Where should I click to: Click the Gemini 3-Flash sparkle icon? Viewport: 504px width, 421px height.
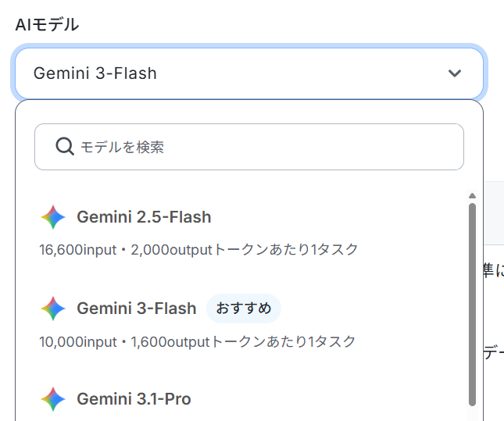point(53,309)
